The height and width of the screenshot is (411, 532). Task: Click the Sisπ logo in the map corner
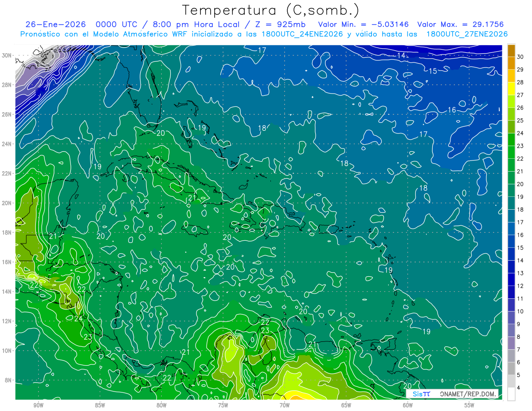coord(421,394)
